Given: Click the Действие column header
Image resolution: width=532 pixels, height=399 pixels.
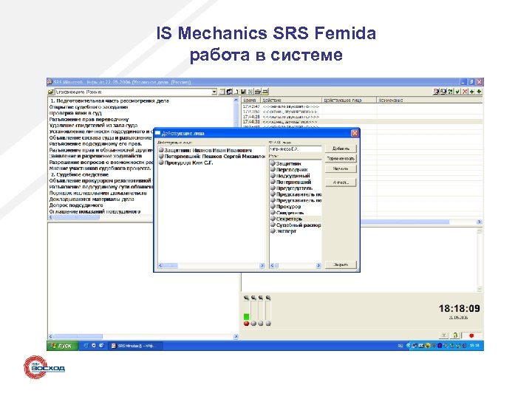Looking at the screenshot, I should (291, 100).
